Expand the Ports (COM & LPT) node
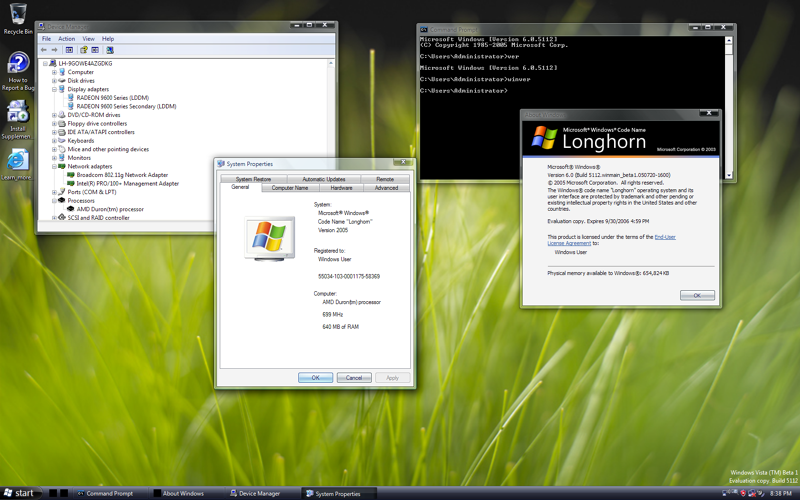This screenshot has height=500, width=800. pos(54,192)
